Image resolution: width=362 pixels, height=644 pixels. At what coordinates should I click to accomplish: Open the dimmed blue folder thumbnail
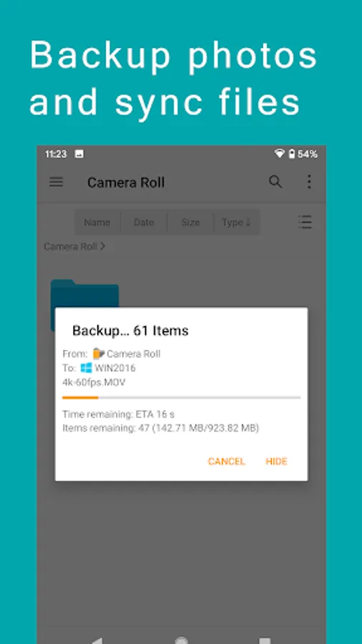coord(84,293)
